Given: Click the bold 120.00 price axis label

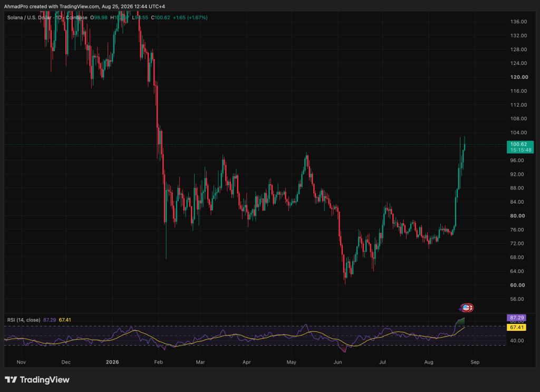Looking at the screenshot, I should (519, 77).
